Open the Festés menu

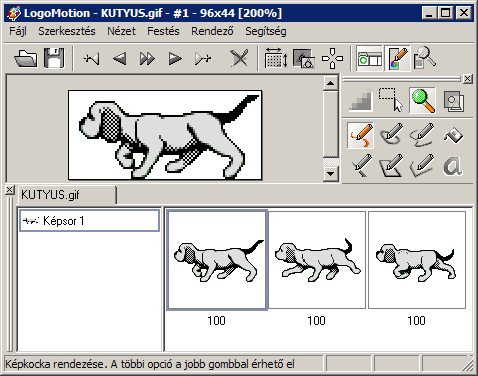pos(163,31)
